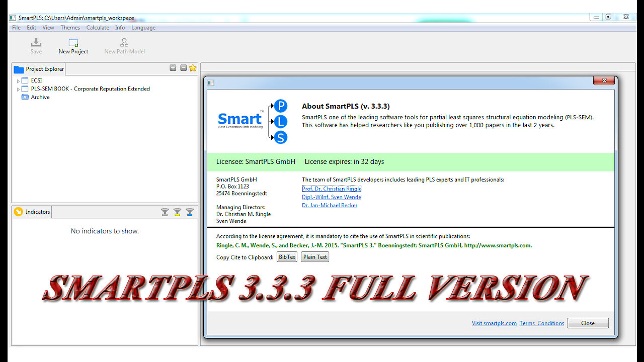This screenshot has width=644, height=362.
Task: Click the blue filter icon in Indicators panel
Action: click(190, 212)
